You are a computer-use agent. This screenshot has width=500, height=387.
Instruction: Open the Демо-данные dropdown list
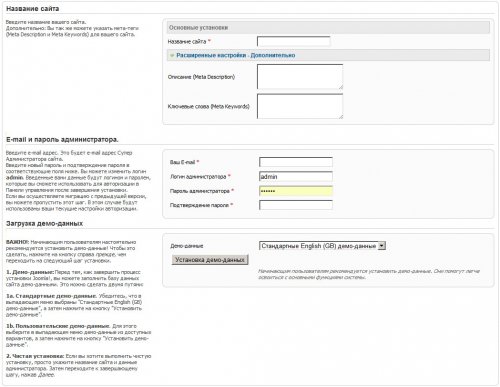pyautogui.click(x=322, y=246)
